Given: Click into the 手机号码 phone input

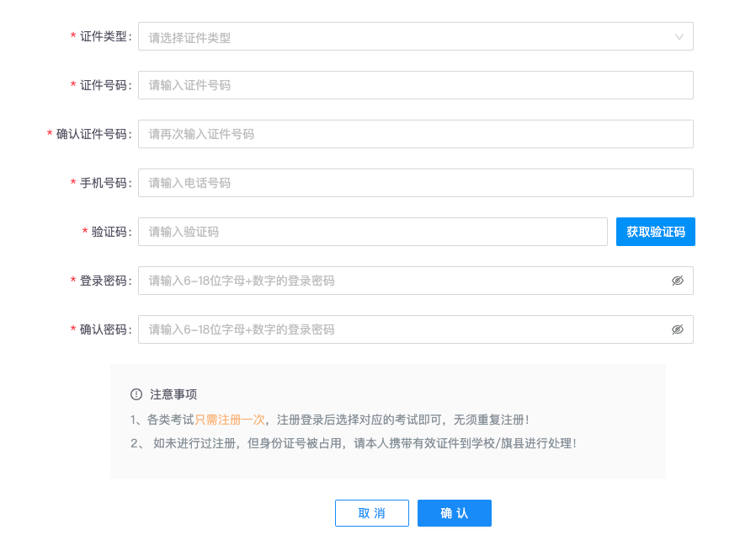Looking at the screenshot, I should click(x=415, y=183).
